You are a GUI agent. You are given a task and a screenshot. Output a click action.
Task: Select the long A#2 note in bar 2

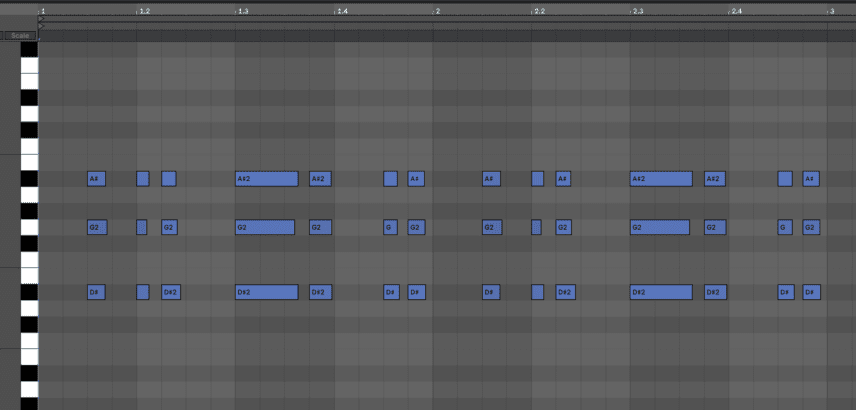tap(661, 179)
